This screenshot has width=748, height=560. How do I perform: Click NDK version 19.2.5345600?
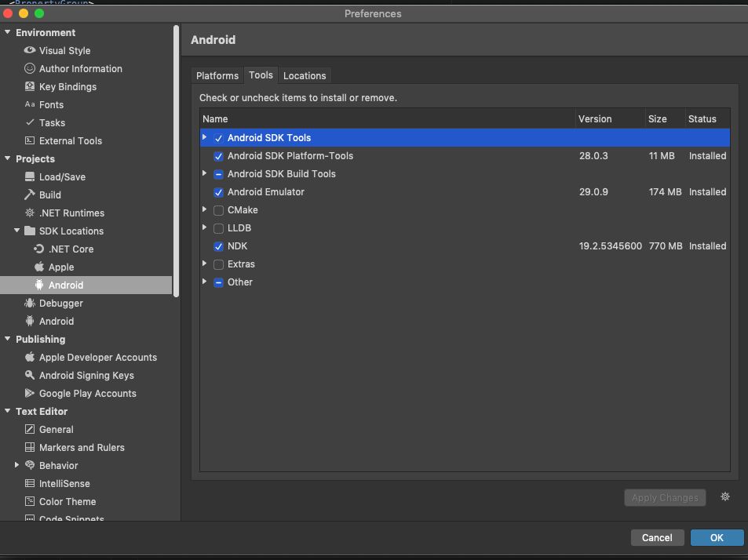point(610,246)
